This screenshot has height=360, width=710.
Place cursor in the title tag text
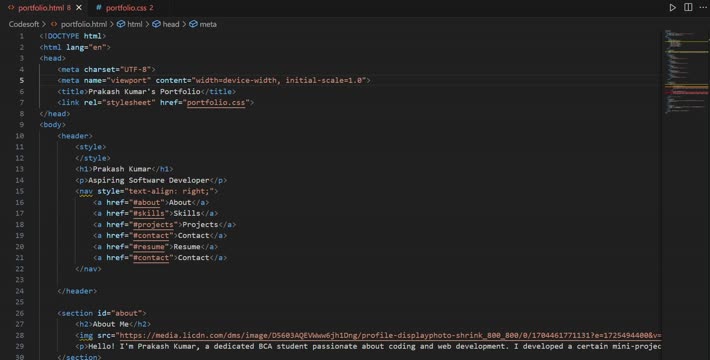144,91
